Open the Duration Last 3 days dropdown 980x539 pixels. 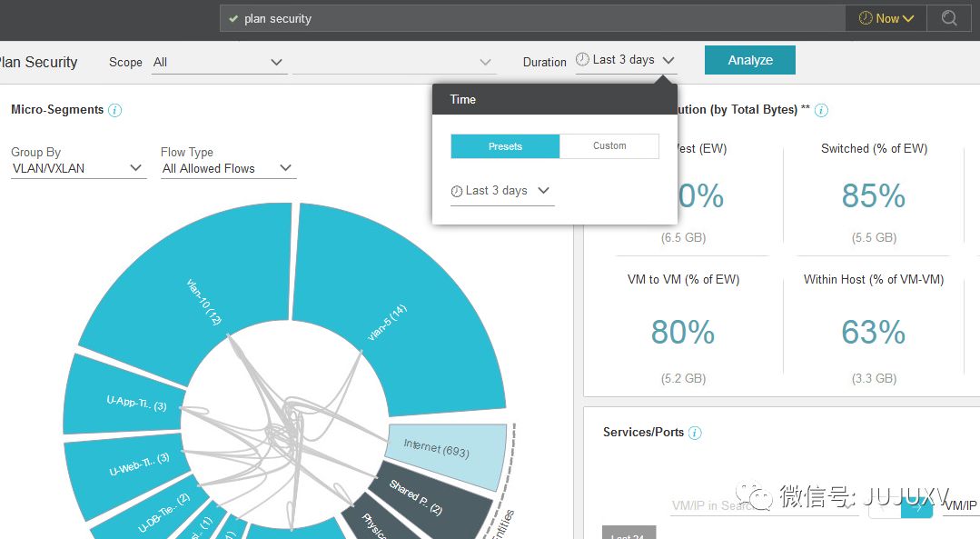coord(626,60)
